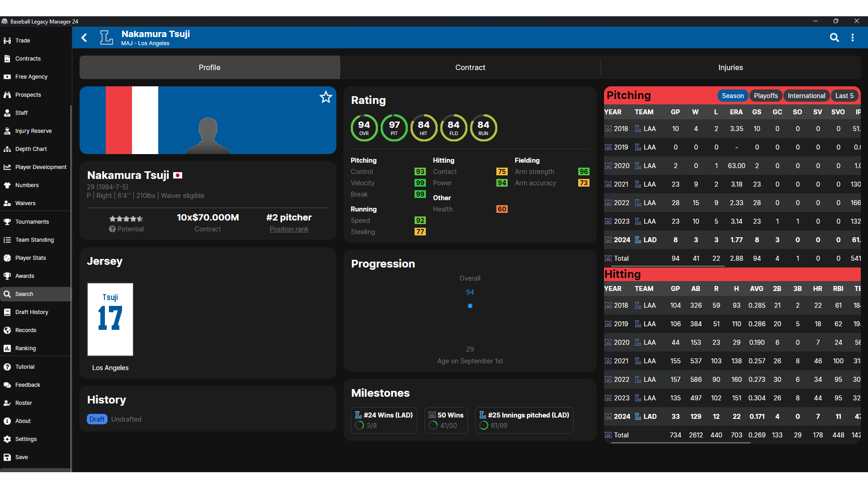This screenshot has width=868, height=488.
Task: Open the Feedback chat icon
Action: click(x=7, y=385)
